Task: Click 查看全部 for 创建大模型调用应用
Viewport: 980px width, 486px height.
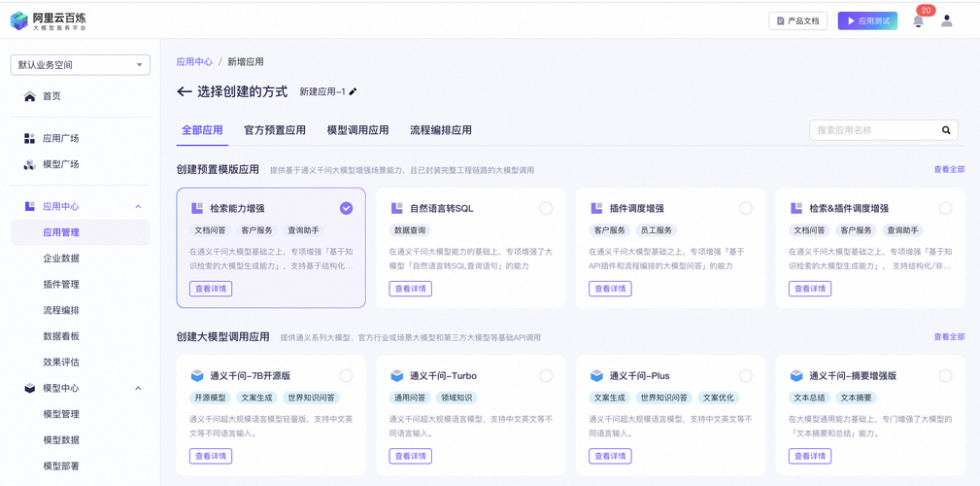Action: tap(949, 336)
